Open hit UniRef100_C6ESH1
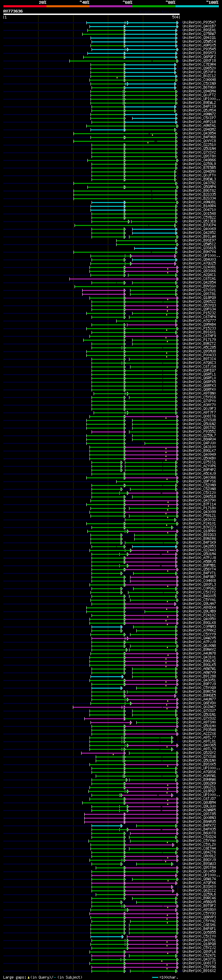Viewport: 222px width, 980px height. [x=199, y=925]
